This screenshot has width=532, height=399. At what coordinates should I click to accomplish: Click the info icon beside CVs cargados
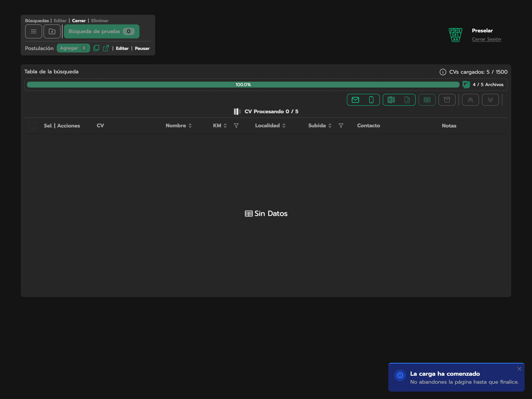(x=443, y=72)
